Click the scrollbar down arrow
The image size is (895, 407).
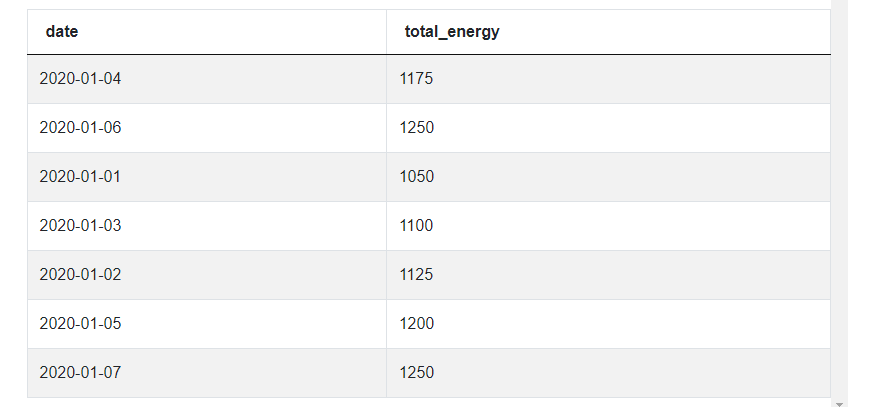click(x=839, y=404)
